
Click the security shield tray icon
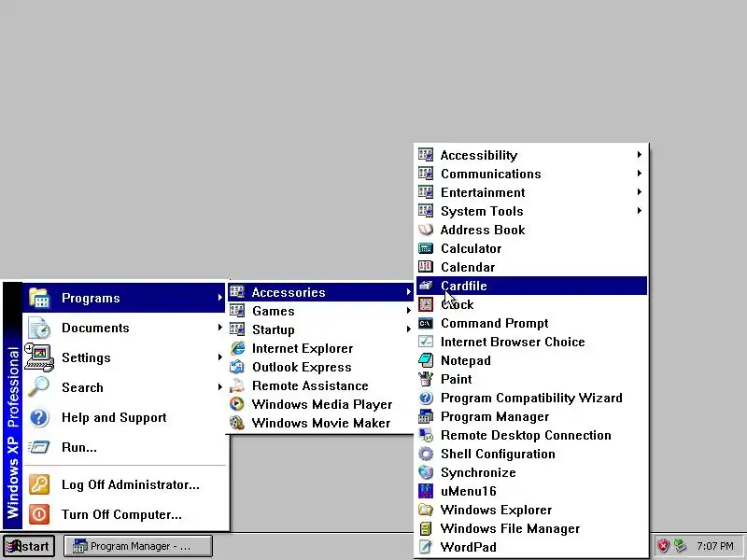pyautogui.click(x=663, y=546)
